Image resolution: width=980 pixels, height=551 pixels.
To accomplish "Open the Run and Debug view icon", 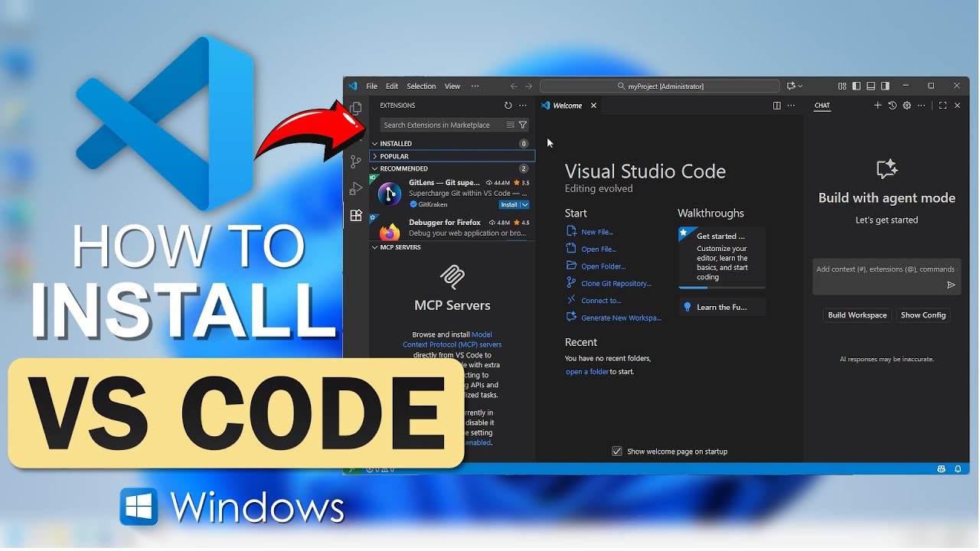I will click(x=356, y=188).
